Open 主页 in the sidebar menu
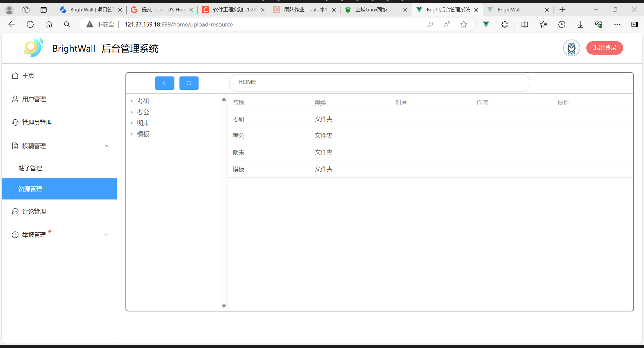Viewport: 644px width, 348px height. tap(59, 76)
